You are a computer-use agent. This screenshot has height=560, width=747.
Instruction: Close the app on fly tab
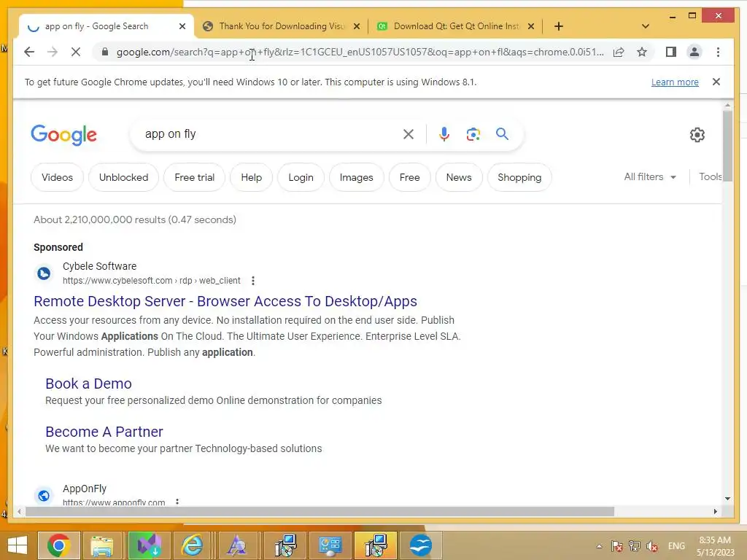pos(182,26)
